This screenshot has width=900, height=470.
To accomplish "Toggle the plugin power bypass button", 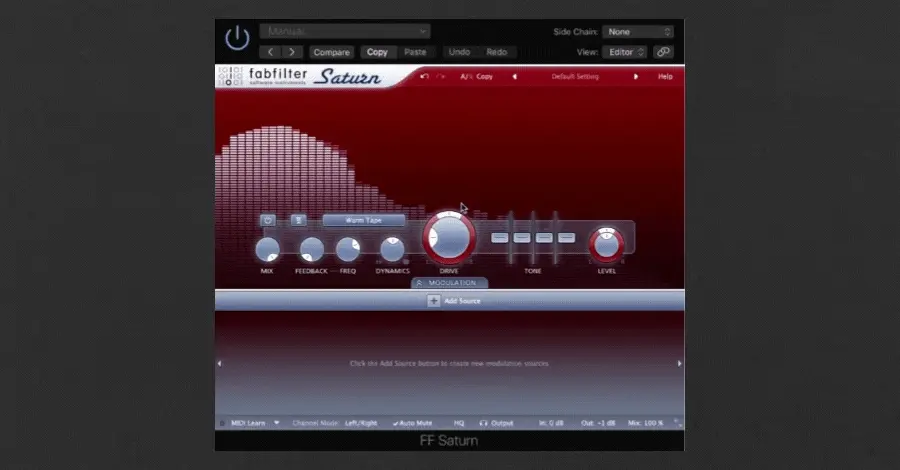I will point(237,38).
